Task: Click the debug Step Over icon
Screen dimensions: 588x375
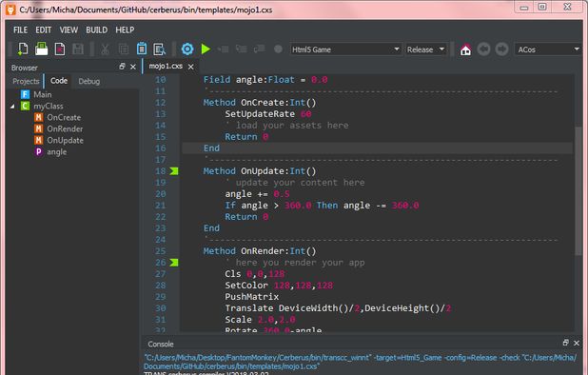Action: 224,49
